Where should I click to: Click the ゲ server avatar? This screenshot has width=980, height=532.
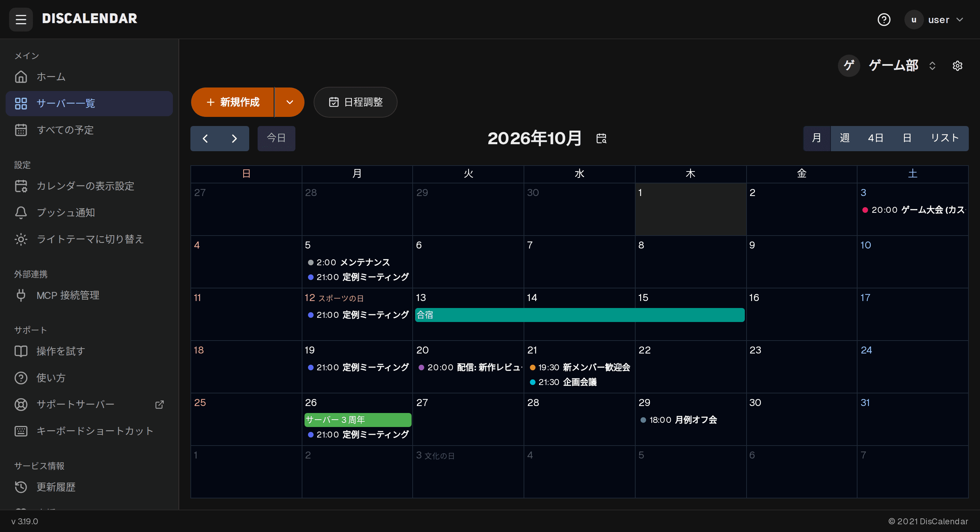[849, 65]
